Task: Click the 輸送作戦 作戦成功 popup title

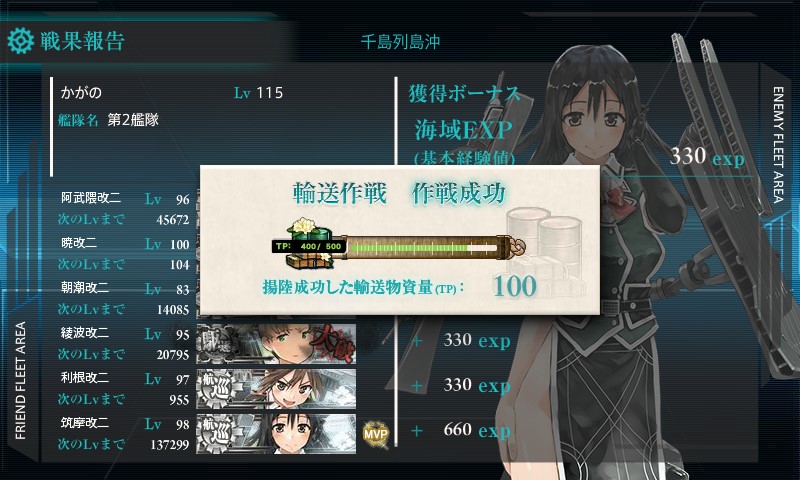Action: 399,193
